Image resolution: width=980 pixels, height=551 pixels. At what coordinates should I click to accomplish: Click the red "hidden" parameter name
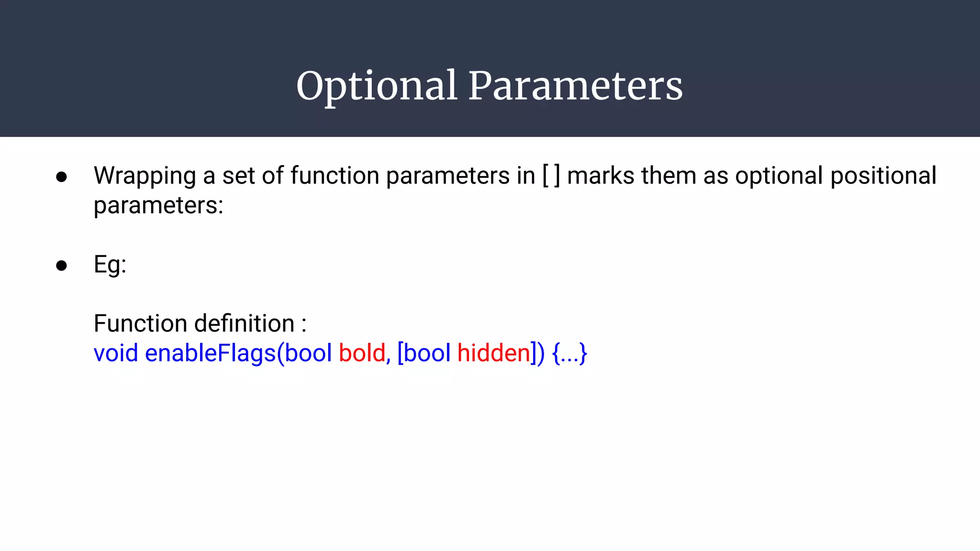(494, 353)
